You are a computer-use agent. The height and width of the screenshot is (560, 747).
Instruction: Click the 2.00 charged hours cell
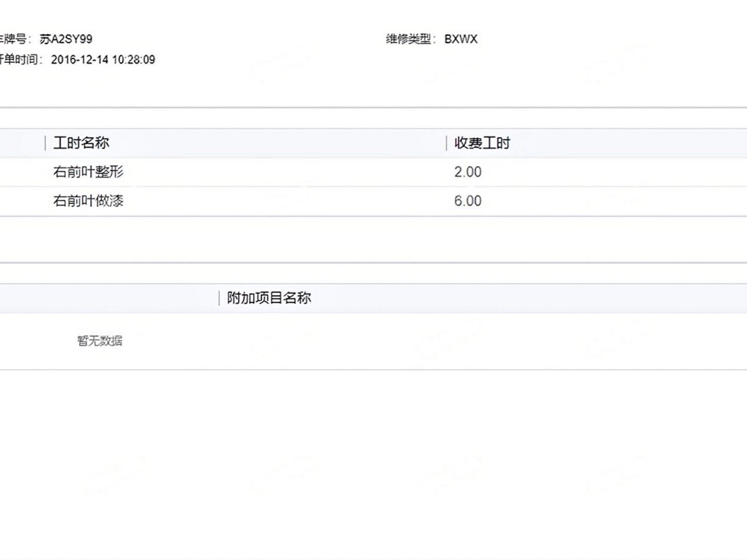click(467, 172)
